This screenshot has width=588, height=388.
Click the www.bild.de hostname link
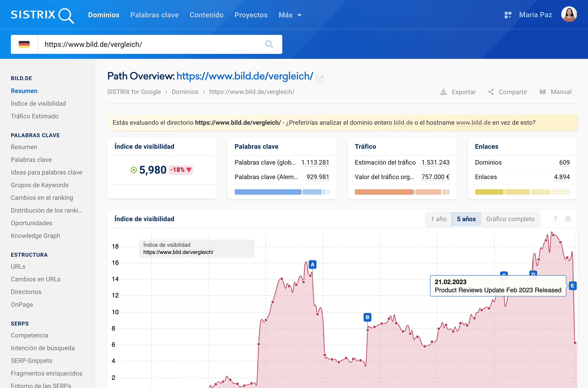click(473, 123)
